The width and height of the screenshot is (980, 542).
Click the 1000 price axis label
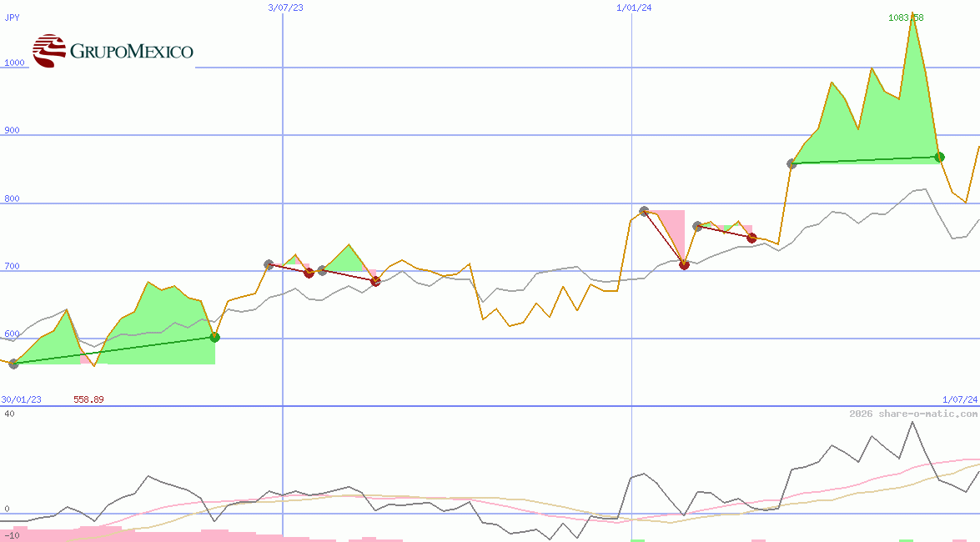(14, 63)
